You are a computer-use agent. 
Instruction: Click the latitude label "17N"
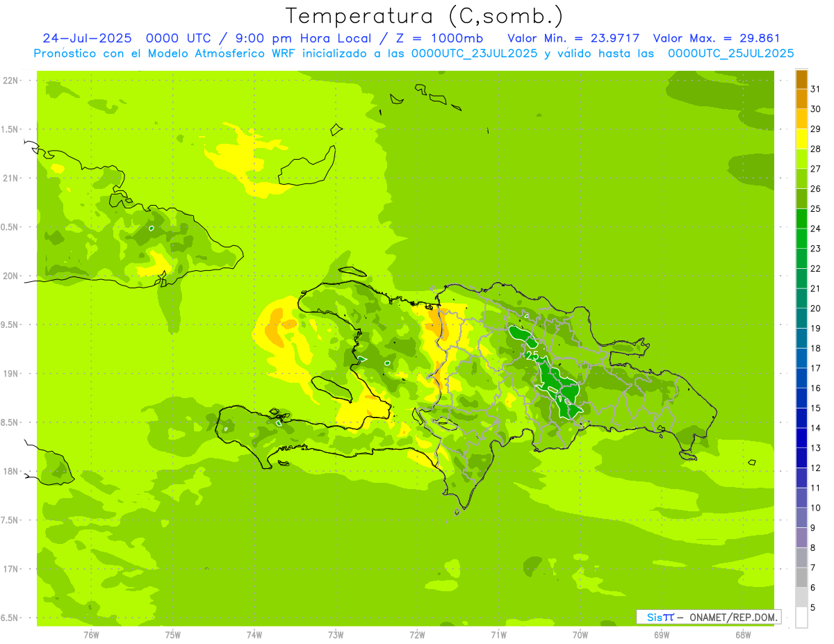click(11, 569)
